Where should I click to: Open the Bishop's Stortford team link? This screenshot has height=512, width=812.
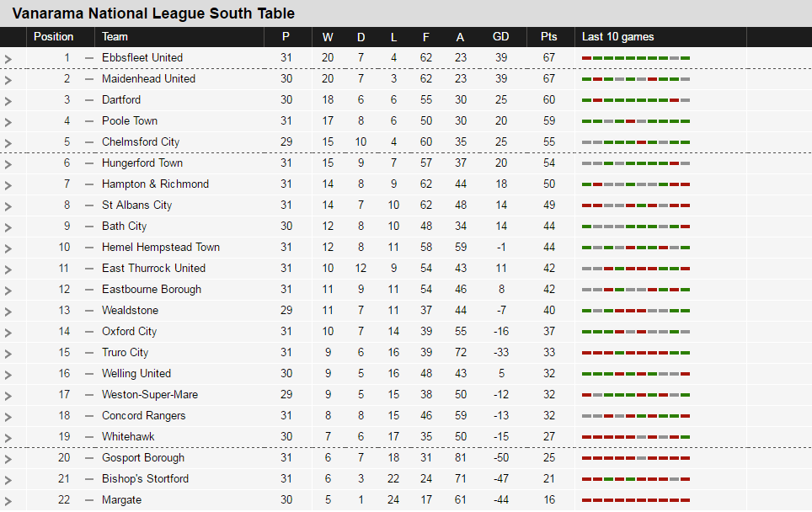click(x=145, y=478)
